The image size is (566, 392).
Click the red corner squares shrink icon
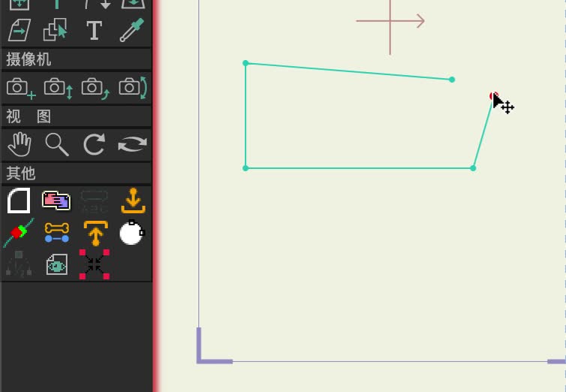pyautogui.click(x=95, y=264)
